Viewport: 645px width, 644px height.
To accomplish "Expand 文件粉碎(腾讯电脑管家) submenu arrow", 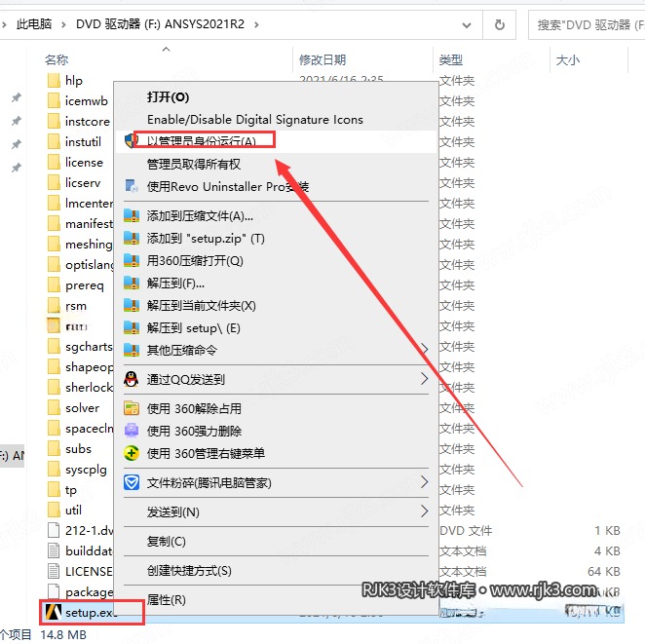I will pos(425,482).
